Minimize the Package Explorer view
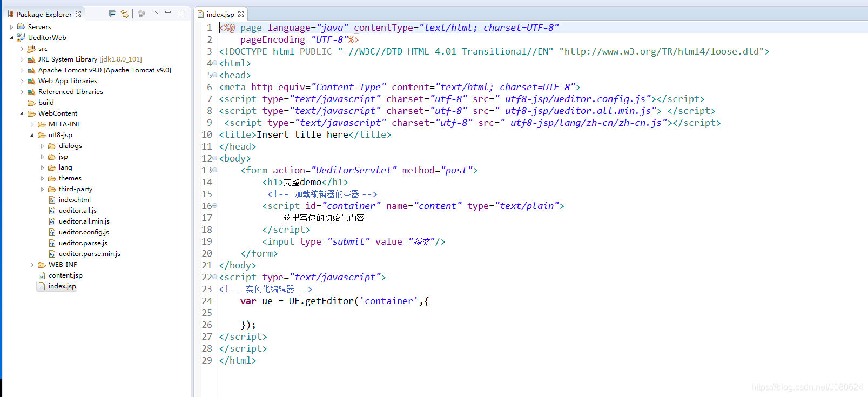Viewport: 868px width, 397px height. pyautogui.click(x=168, y=12)
